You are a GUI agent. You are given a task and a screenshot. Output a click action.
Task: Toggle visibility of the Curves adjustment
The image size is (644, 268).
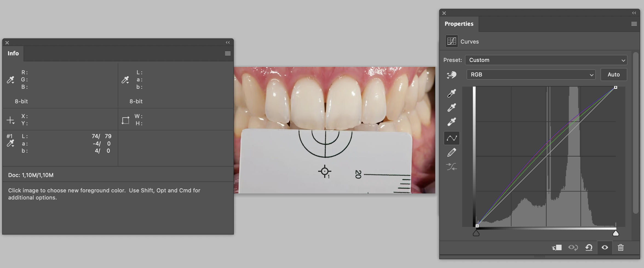pyautogui.click(x=605, y=247)
